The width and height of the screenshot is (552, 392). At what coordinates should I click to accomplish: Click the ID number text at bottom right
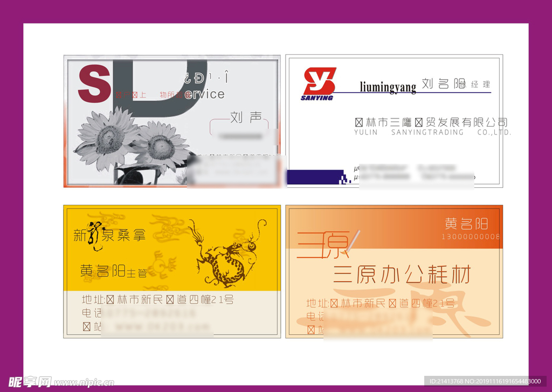point(485,381)
